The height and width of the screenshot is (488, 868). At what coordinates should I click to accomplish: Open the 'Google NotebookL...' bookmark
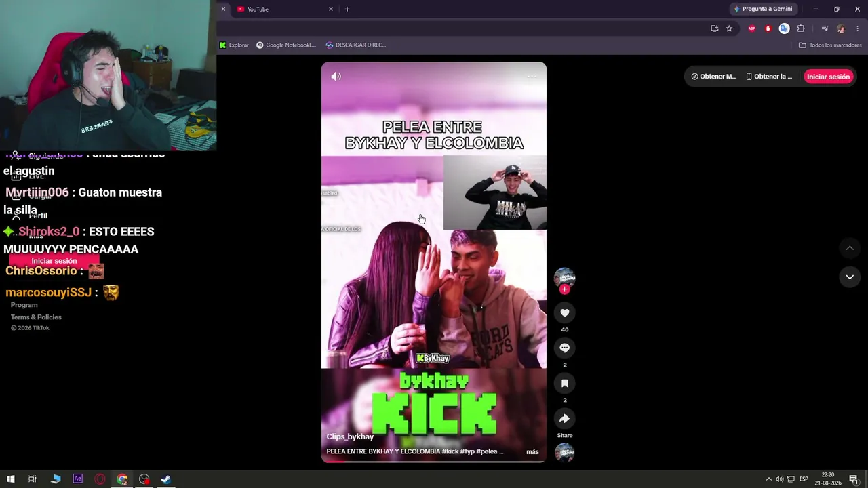286,45
